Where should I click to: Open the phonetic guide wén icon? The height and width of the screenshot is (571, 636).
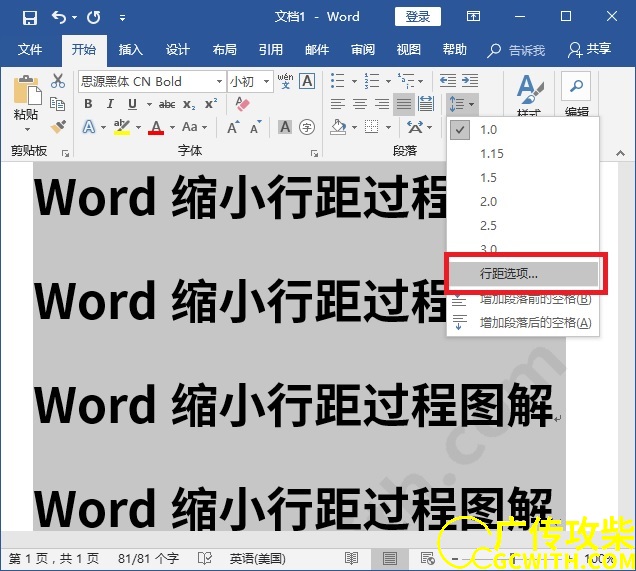click(x=286, y=81)
